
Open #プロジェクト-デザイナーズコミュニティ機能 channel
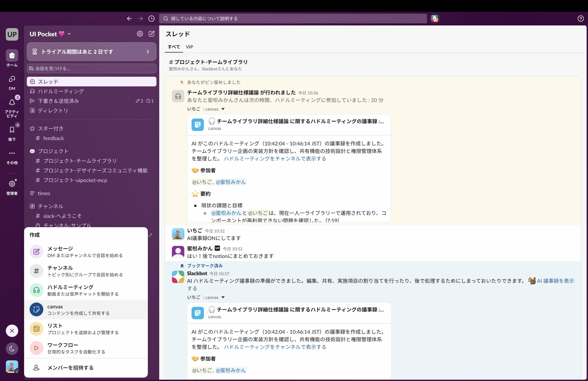[x=92, y=170]
